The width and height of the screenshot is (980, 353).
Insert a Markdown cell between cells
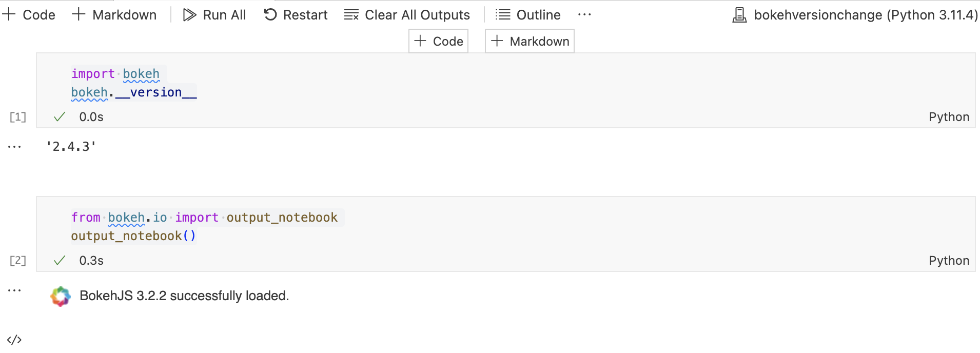point(529,41)
